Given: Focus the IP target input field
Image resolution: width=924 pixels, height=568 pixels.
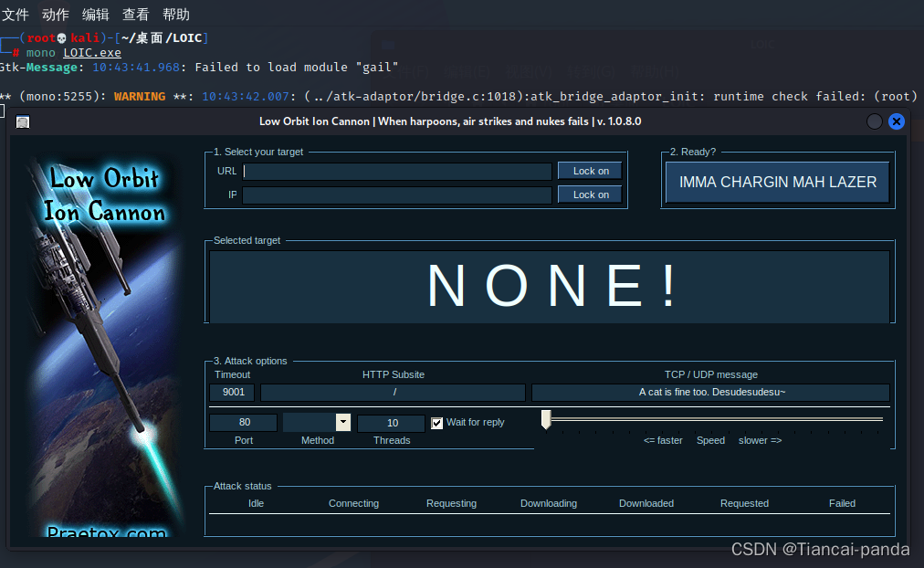Looking at the screenshot, I should click(396, 195).
